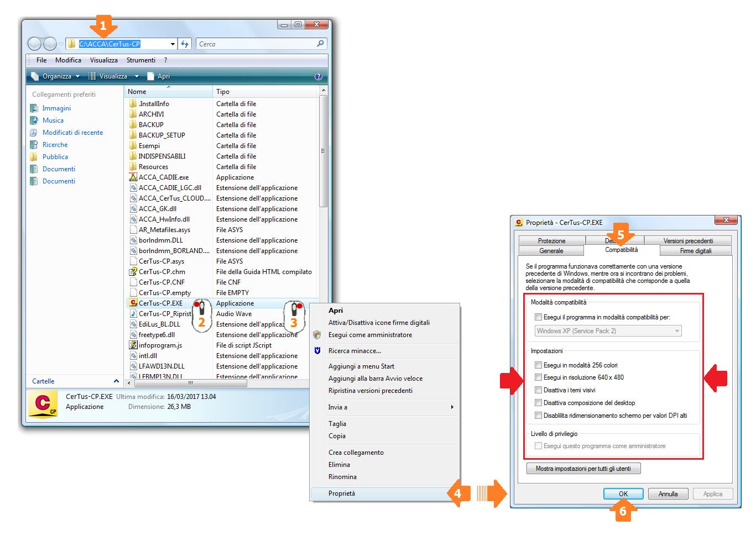Open the Explorer help question mark icon
Image resolution: width=756 pixels, height=536 pixels.
pyautogui.click(x=318, y=76)
